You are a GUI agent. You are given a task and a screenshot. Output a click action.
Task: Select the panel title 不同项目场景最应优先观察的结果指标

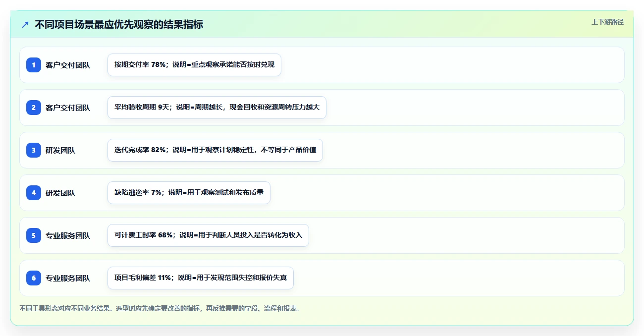tap(119, 24)
